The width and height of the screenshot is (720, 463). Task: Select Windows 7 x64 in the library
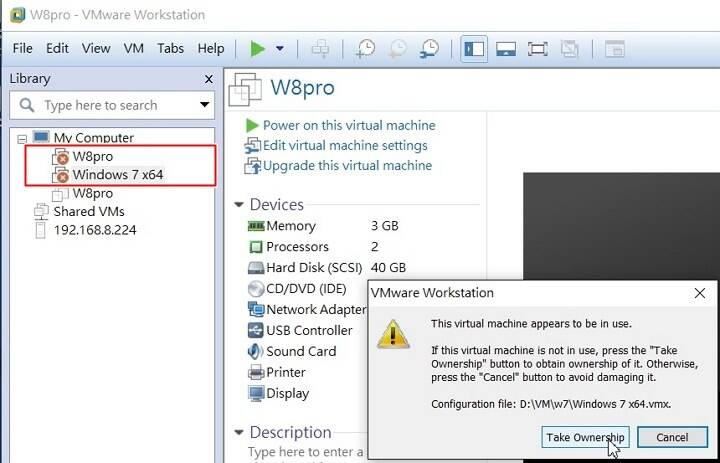[118, 175]
